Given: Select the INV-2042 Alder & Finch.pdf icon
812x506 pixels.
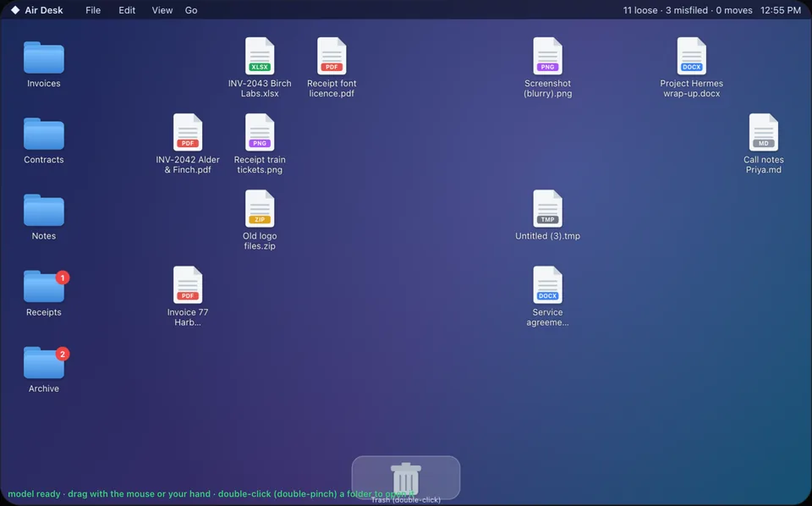Looking at the screenshot, I should pos(188,132).
